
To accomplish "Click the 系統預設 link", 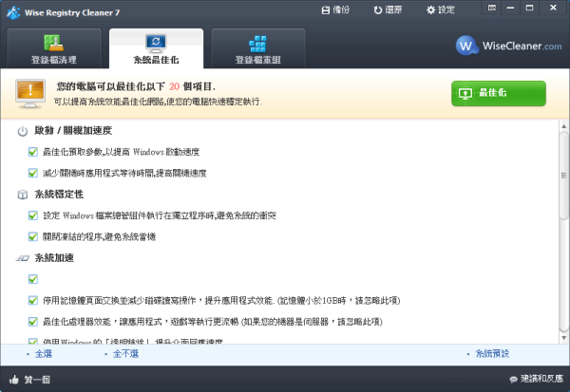I will (492, 354).
